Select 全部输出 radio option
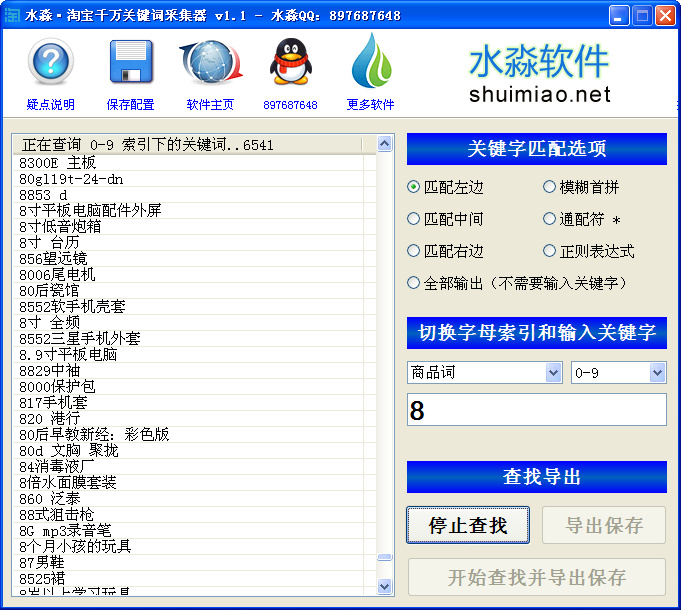 click(x=414, y=283)
